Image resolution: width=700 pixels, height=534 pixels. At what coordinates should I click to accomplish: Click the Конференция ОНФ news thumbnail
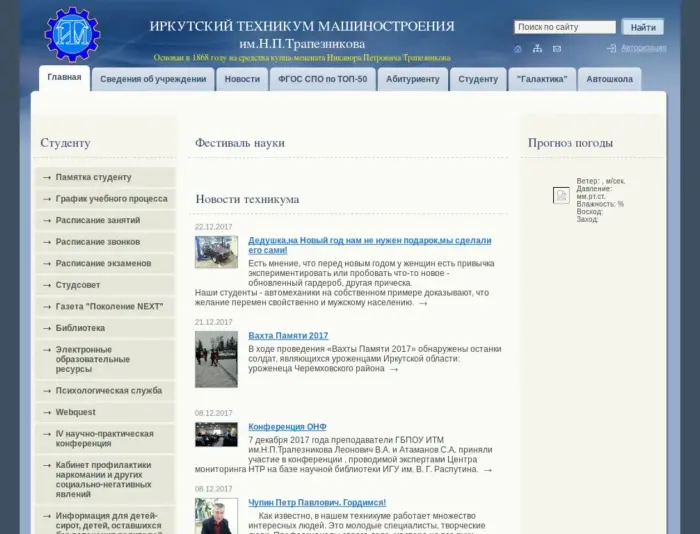click(x=216, y=434)
